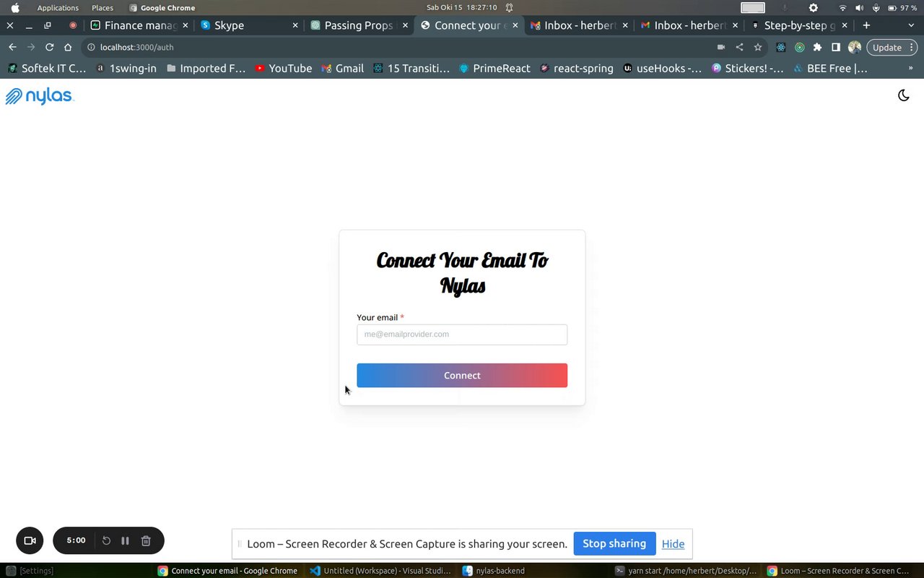Viewport: 924px width, 578px height.
Task: Share this page using the share icon
Action: (x=739, y=47)
